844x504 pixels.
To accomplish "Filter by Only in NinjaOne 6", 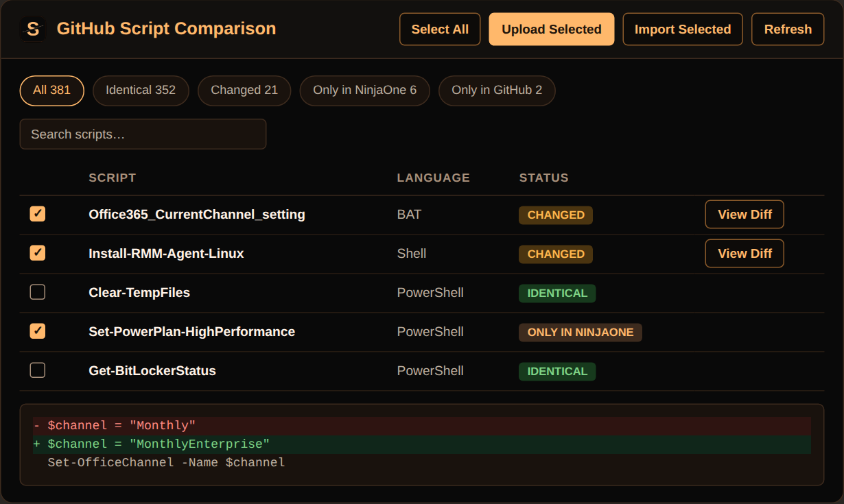I will click(x=365, y=91).
